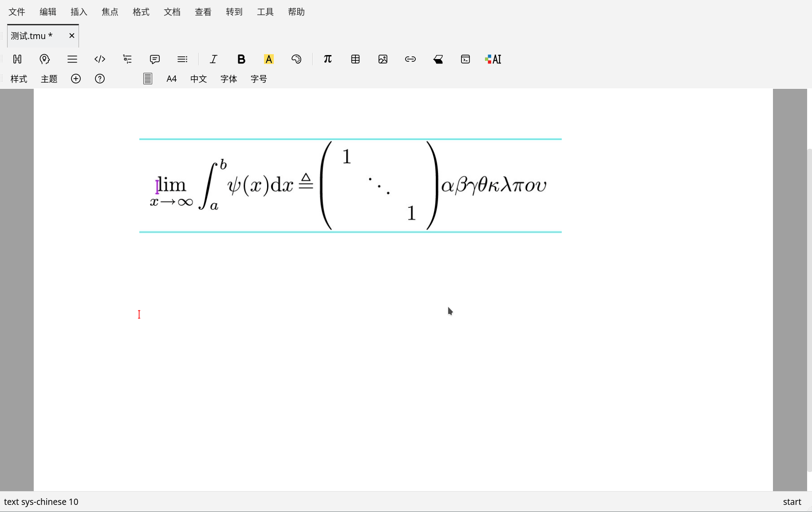
Task: Open the color palette picker
Action: coord(296,59)
